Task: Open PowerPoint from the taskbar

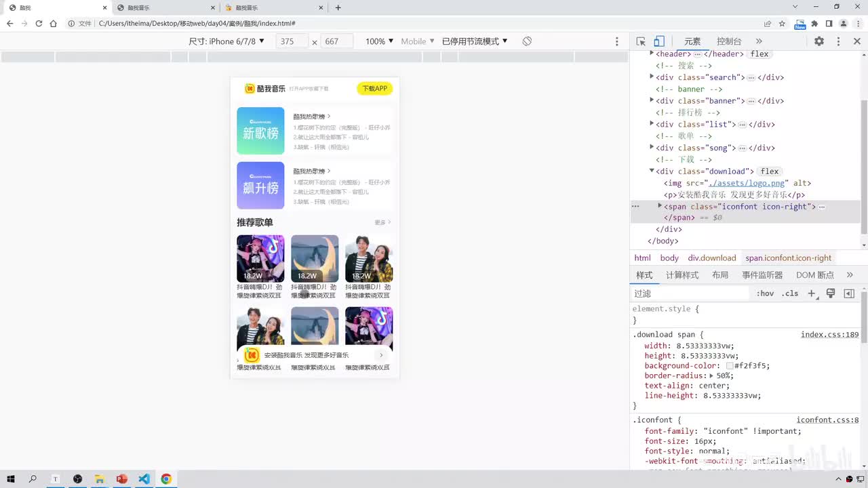Action: [x=122, y=479]
